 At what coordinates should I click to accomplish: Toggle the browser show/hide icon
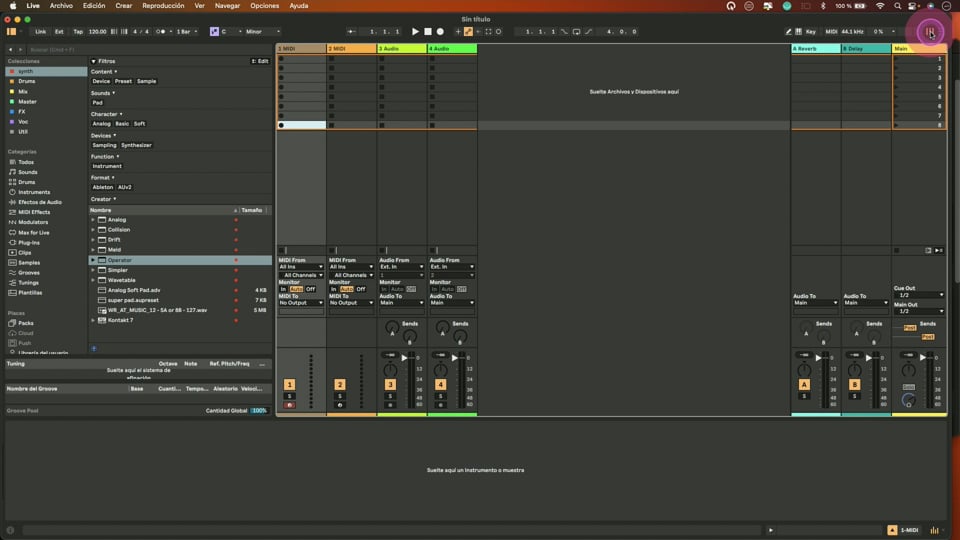pyautogui.click(x=11, y=32)
